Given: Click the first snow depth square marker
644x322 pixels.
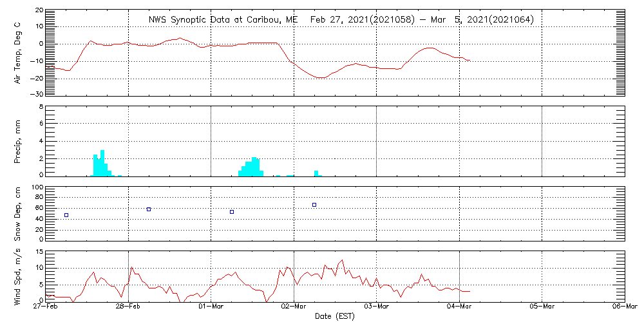Looking at the screenshot, I should [66, 215].
